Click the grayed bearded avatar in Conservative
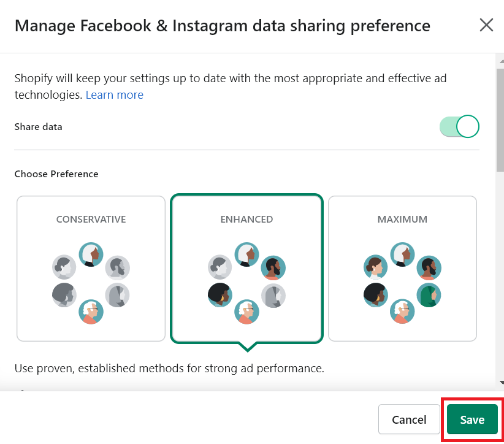This screenshot has height=444, width=504. tap(118, 267)
